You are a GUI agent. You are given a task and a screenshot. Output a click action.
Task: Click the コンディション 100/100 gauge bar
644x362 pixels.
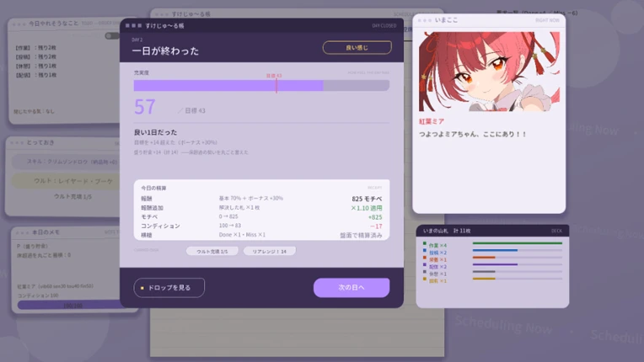[x=70, y=306]
